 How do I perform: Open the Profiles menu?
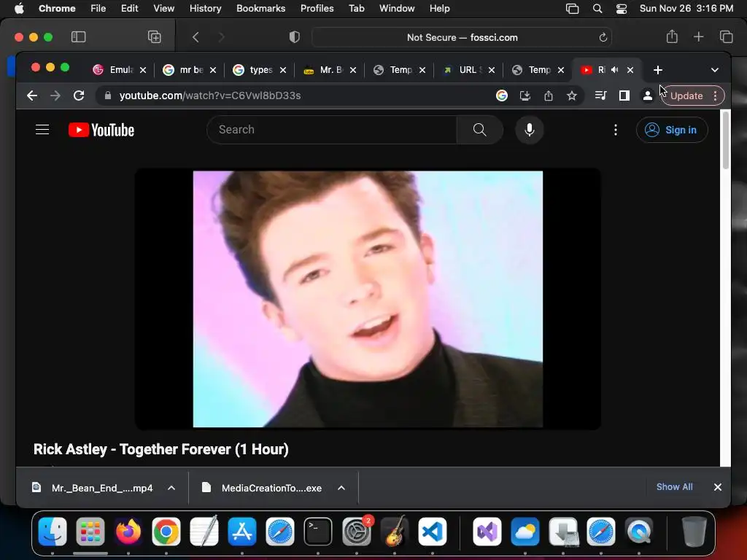pos(317,9)
